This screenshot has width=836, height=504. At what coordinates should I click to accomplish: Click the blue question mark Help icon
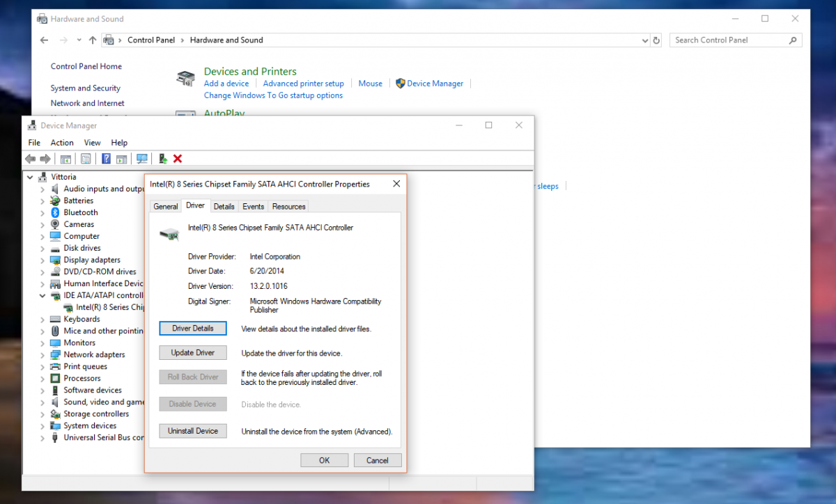[106, 159]
